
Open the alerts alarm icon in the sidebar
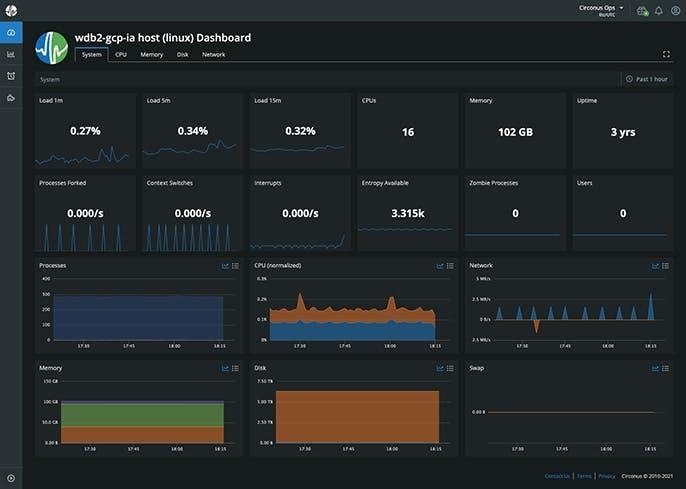tap(11, 76)
